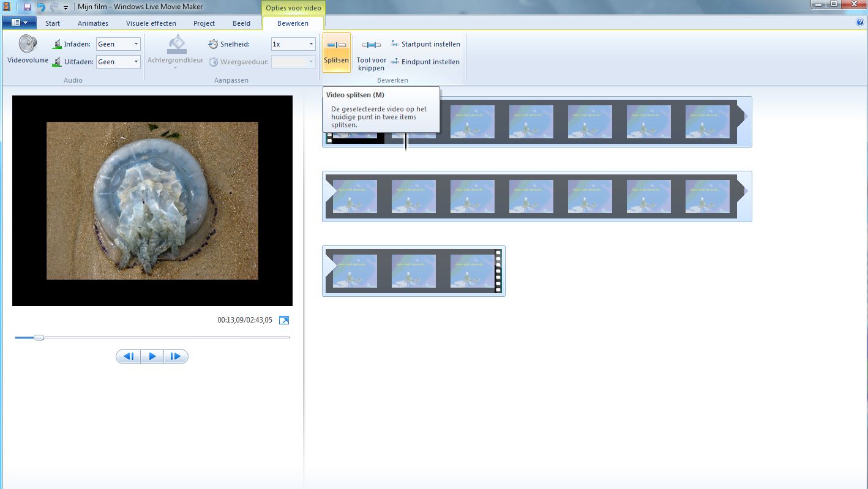The image size is (868, 489).
Task: View preview in full screen
Action: pyautogui.click(x=283, y=320)
